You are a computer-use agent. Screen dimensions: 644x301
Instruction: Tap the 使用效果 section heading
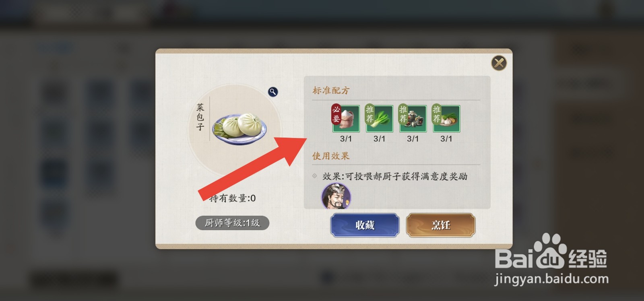click(331, 156)
